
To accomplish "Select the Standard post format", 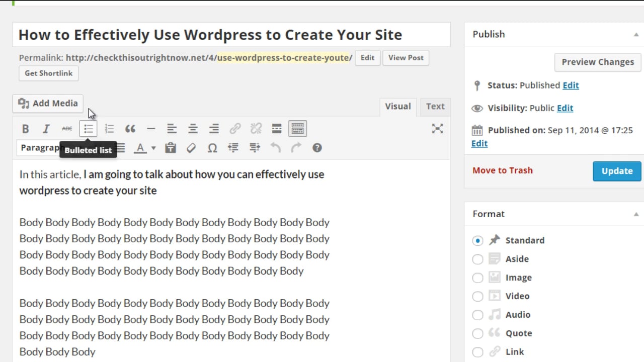I will 477,240.
